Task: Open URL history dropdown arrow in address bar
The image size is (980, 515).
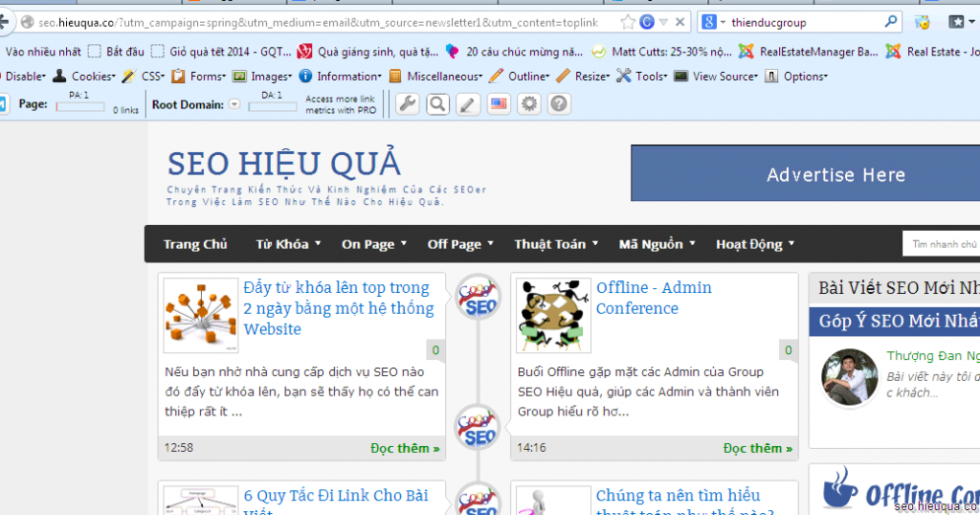Action: click(x=664, y=23)
